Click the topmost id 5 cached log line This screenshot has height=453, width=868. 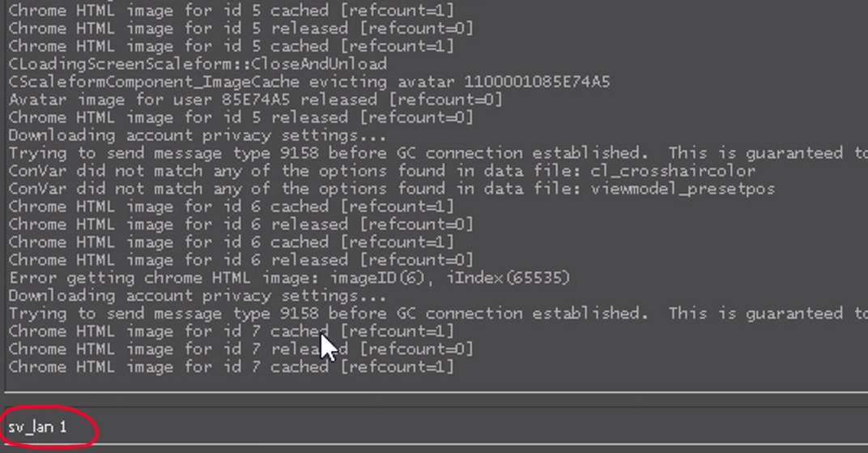pos(231,11)
